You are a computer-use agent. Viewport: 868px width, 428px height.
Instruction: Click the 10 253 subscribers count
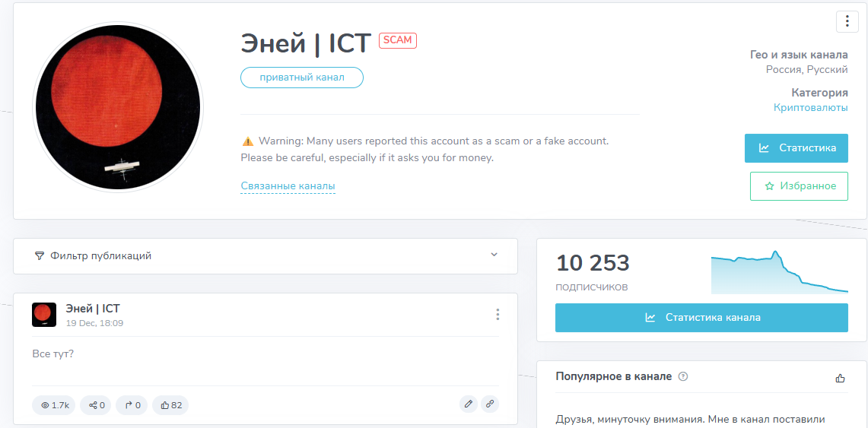pos(593,263)
